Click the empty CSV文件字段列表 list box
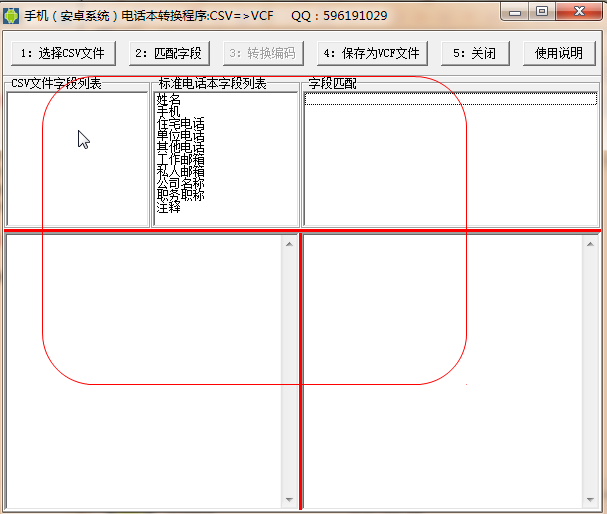The height and width of the screenshot is (514, 607). [x=77, y=159]
